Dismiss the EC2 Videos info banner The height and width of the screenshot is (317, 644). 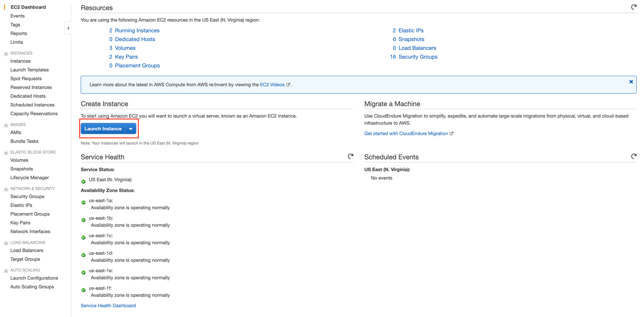(x=631, y=82)
